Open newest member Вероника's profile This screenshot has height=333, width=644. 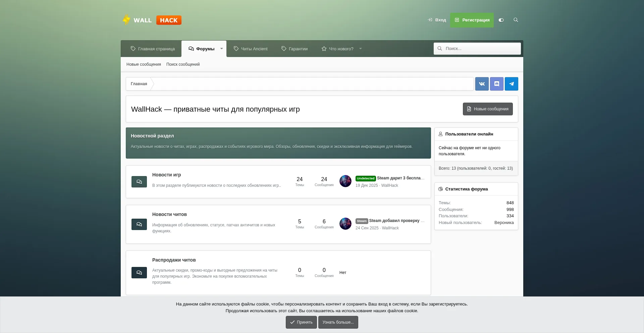click(504, 223)
